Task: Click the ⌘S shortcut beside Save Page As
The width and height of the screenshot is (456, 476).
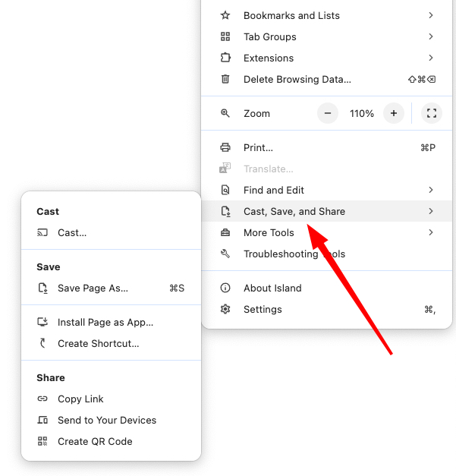Action: coord(177,288)
